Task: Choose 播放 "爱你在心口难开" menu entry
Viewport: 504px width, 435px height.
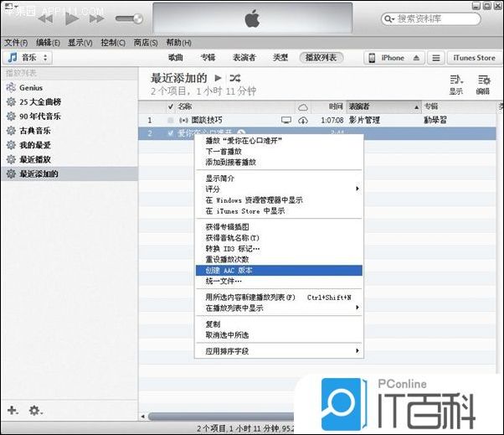Action: point(279,141)
